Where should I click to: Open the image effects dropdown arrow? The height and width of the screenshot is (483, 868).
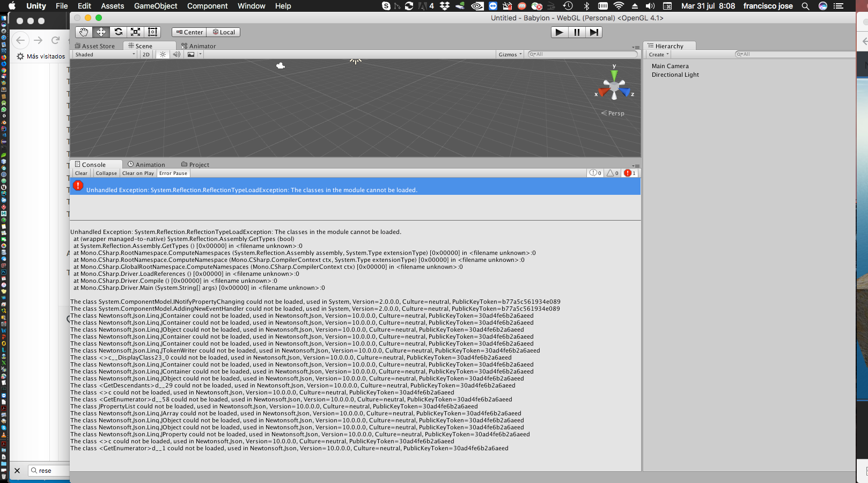point(200,54)
